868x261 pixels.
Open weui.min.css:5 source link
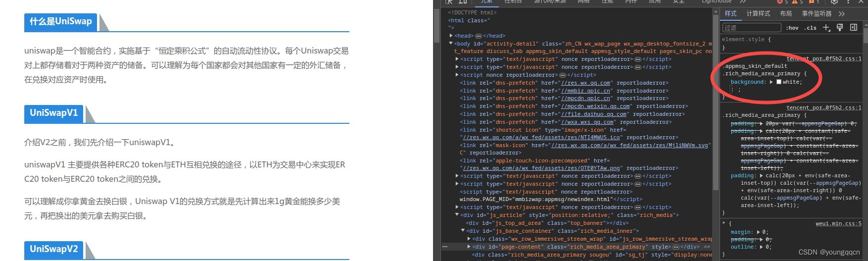point(838,224)
